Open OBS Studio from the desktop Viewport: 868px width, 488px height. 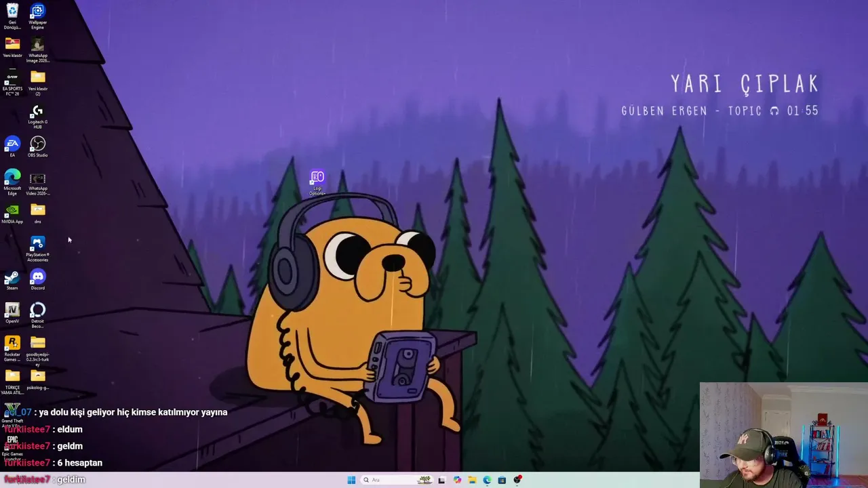[37, 146]
